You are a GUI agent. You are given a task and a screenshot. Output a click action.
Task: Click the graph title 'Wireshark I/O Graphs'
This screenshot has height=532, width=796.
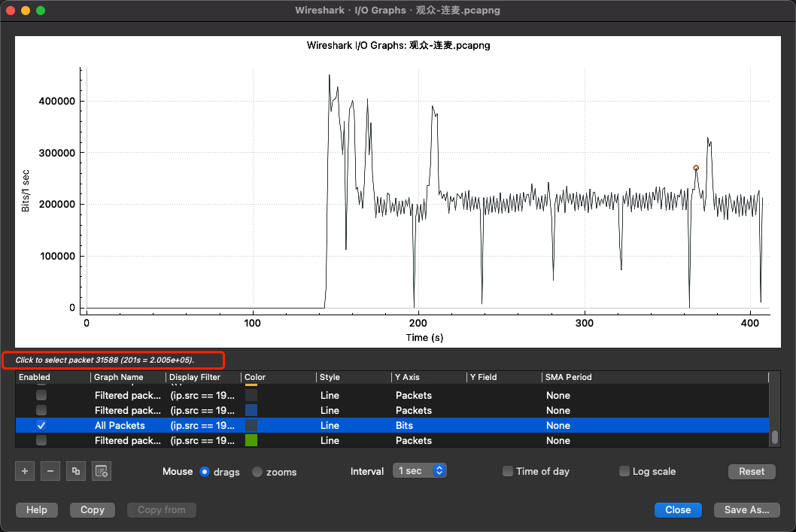399,45
